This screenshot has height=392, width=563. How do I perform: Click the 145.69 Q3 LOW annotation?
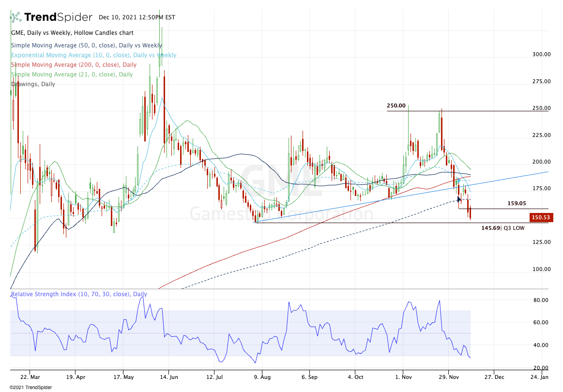502,228
